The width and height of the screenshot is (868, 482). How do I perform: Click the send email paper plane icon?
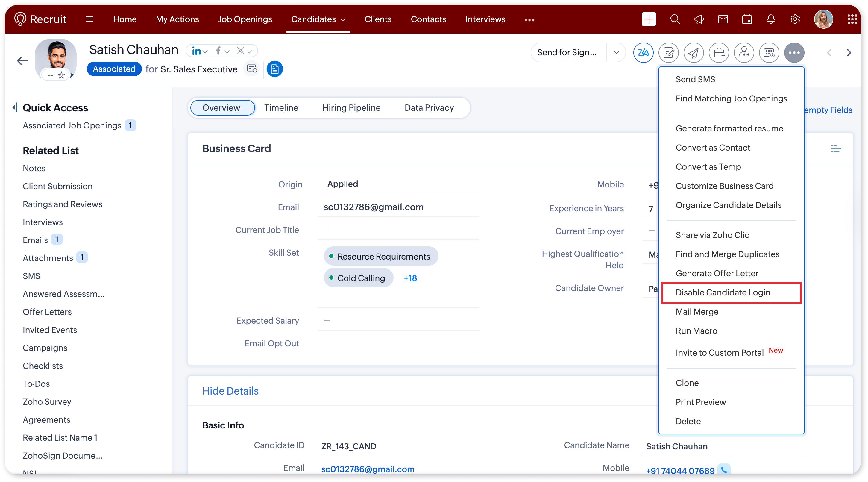(x=694, y=53)
